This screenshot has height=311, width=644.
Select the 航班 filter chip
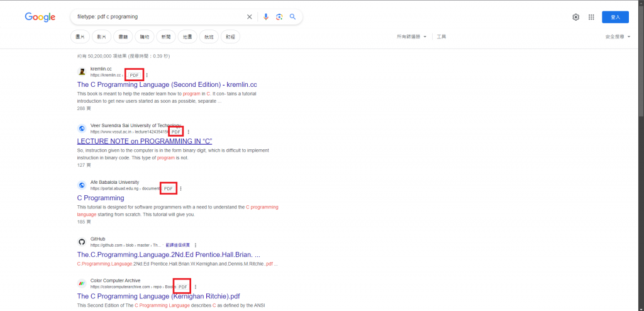click(209, 37)
